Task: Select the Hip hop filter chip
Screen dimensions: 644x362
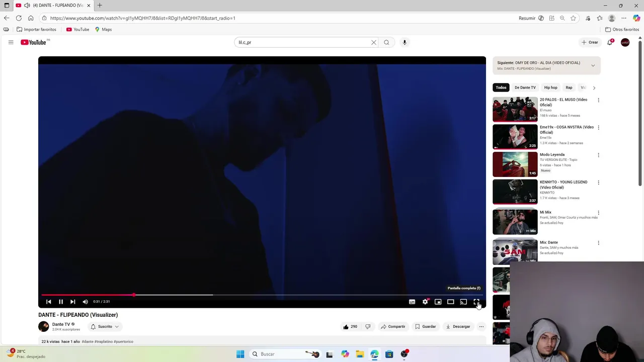Action: pyautogui.click(x=550, y=87)
